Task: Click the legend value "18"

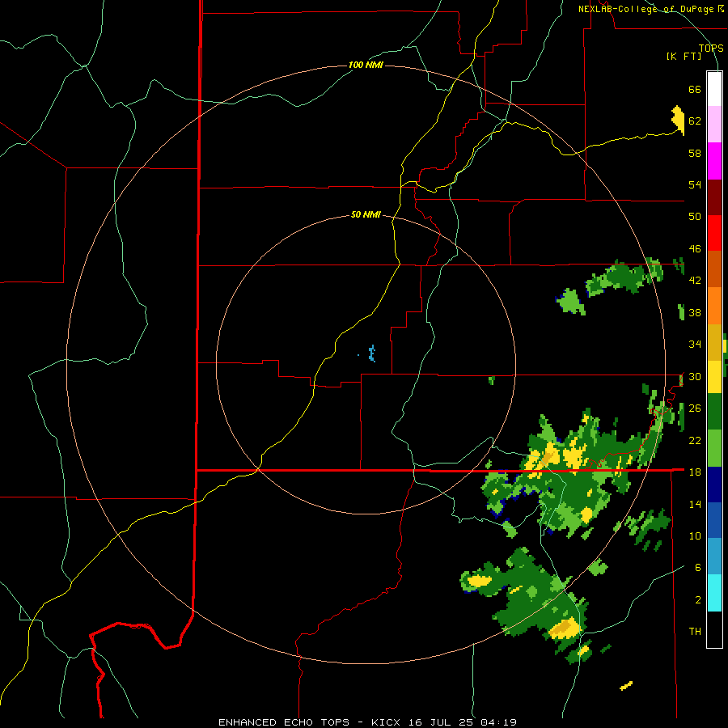Action: 695,472
